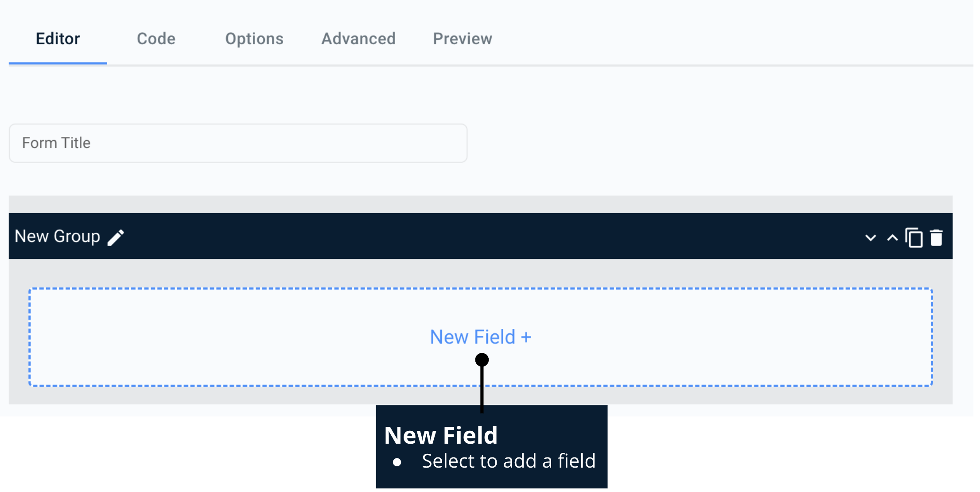Open the Code tab
Image resolution: width=980 pixels, height=492 pixels.
pos(156,39)
